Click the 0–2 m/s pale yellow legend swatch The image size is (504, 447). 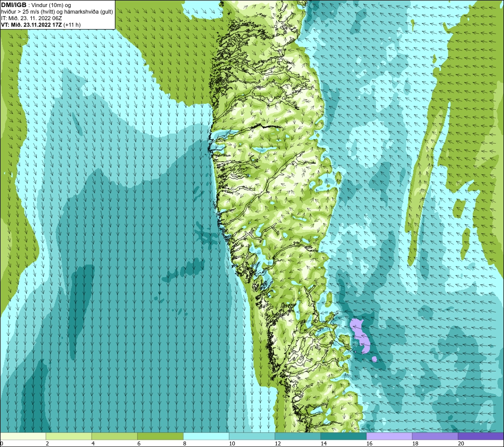[23, 436]
